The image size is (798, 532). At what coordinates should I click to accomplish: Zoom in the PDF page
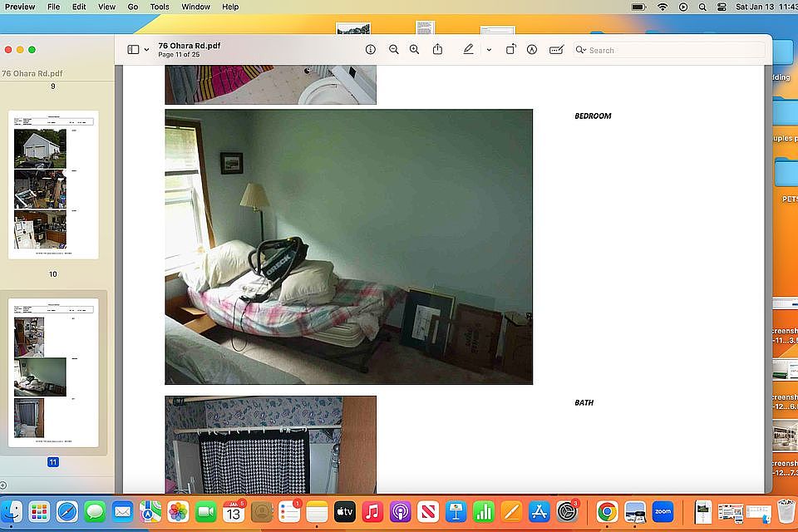point(414,50)
